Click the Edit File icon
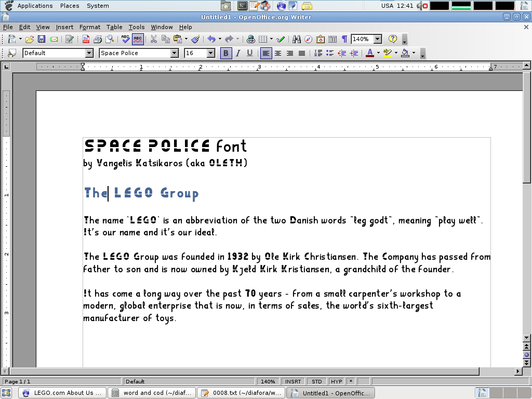 click(70, 39)
